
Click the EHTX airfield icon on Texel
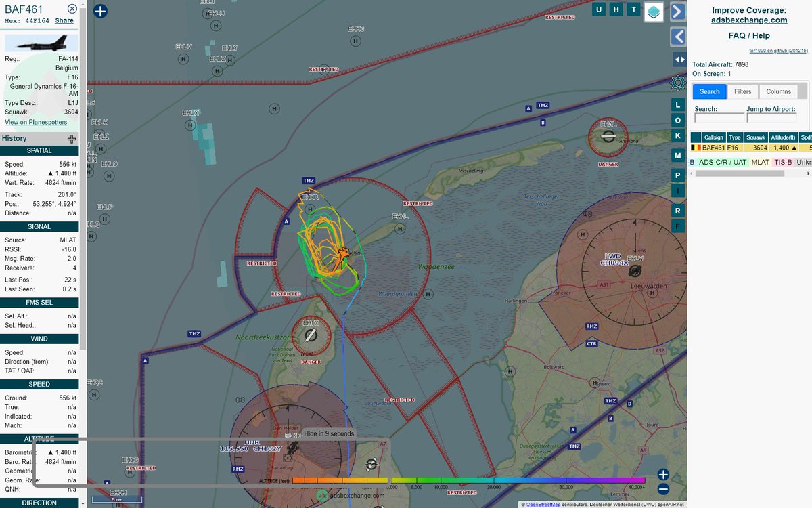point(311,336)
